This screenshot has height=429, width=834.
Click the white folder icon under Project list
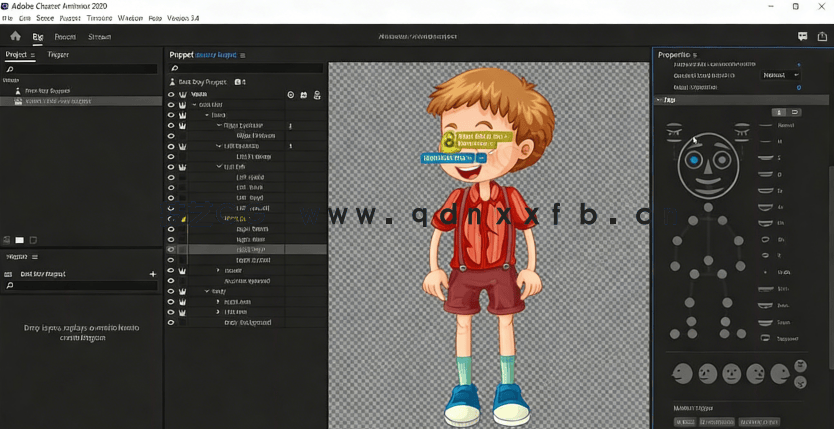(x=20, y=240)
